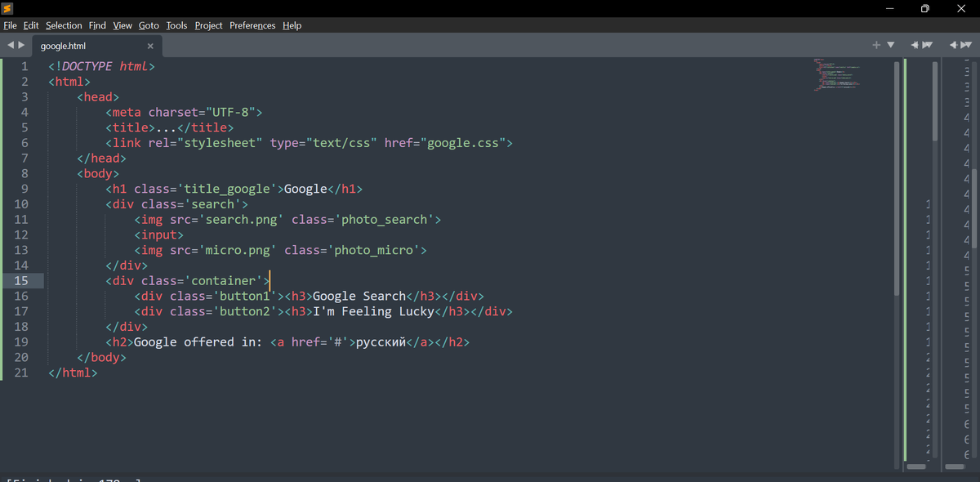Click the rightmost pane's previous-tab arrow

(x=955, y=45)
